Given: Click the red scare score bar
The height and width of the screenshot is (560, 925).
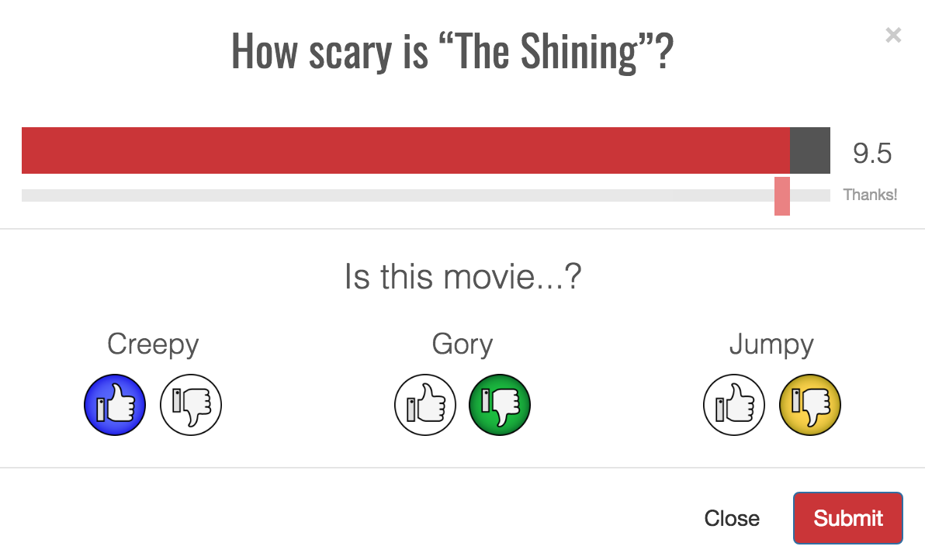Looking at the screenshot, I should pyautogui.click(x=406, y=150).
